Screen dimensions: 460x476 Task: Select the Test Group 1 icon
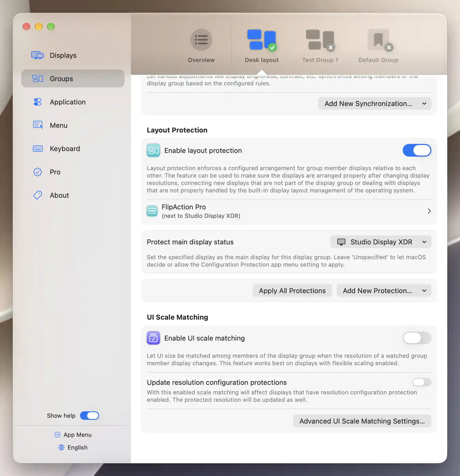pos(320,40)
